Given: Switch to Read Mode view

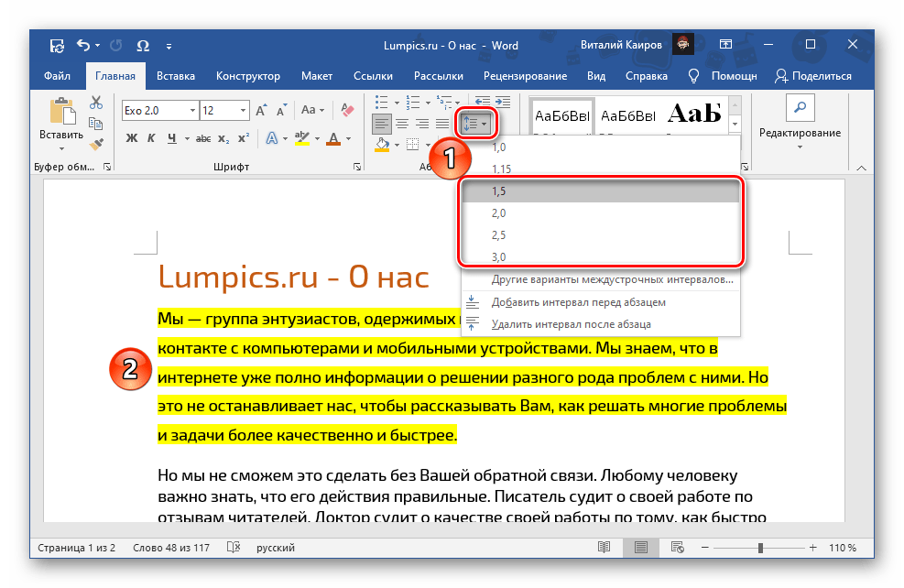Looking at the screenshot, I should click(604, 548).
